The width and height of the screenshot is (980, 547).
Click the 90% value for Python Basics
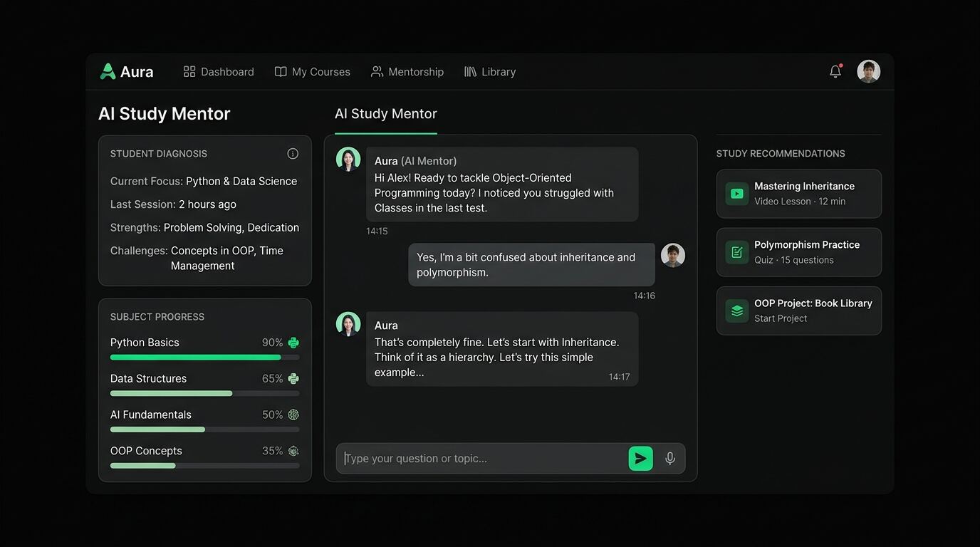click(x=273, y=343)
